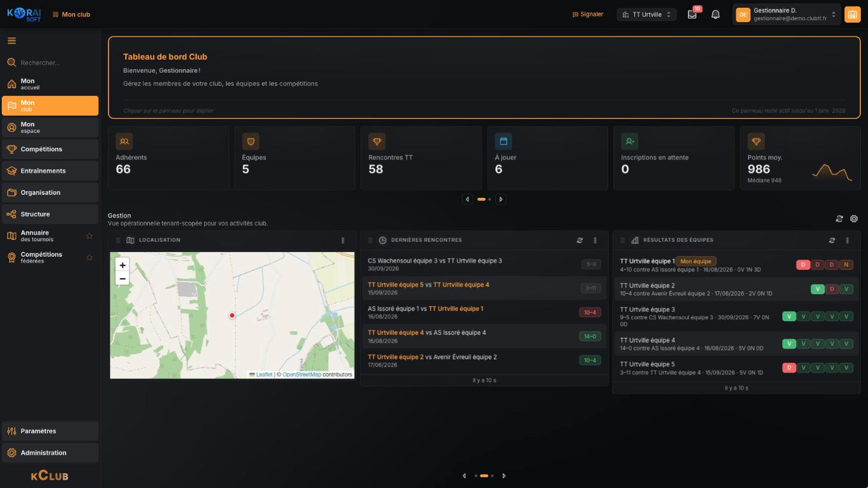The height and width of the screenshot is (488, 868).
Task: Open the TT Urtville club selector
Action: (x=647, y=14)
